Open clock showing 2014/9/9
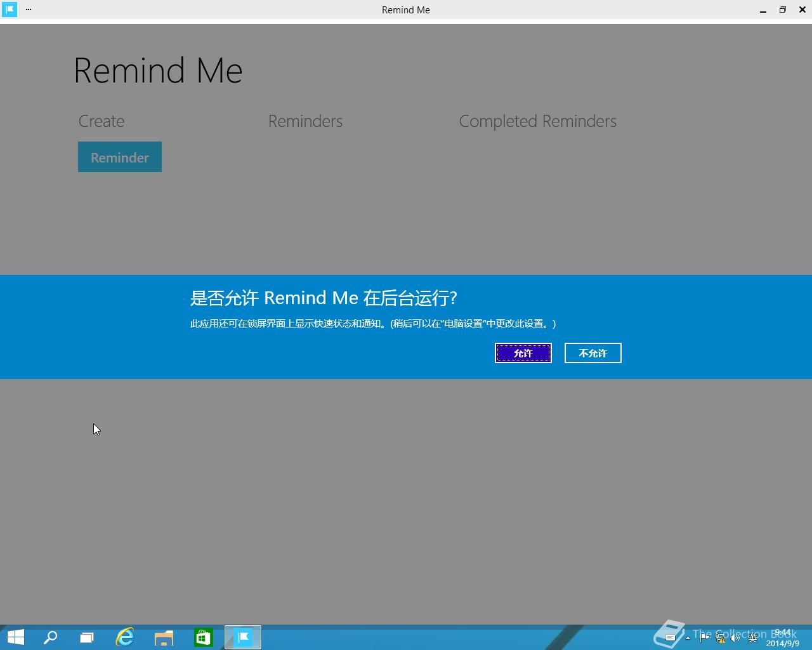 [782, 638]
